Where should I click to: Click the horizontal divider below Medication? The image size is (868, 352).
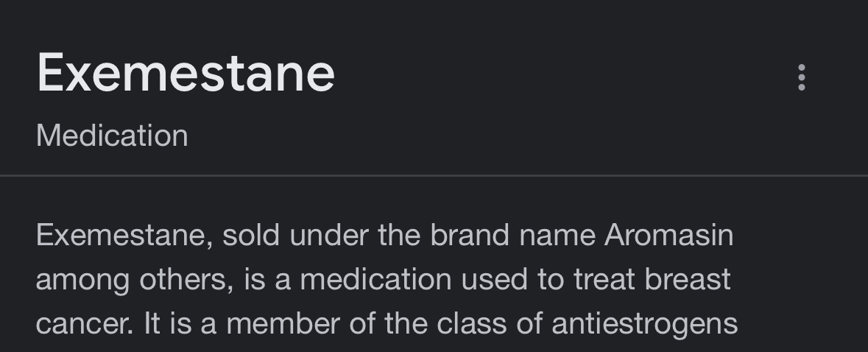click(x=434, y=175)
